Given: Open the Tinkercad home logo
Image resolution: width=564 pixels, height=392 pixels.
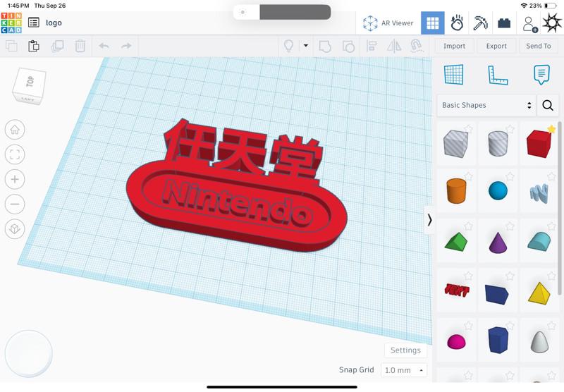Looking at the screenshot, I should coord(11,23).
